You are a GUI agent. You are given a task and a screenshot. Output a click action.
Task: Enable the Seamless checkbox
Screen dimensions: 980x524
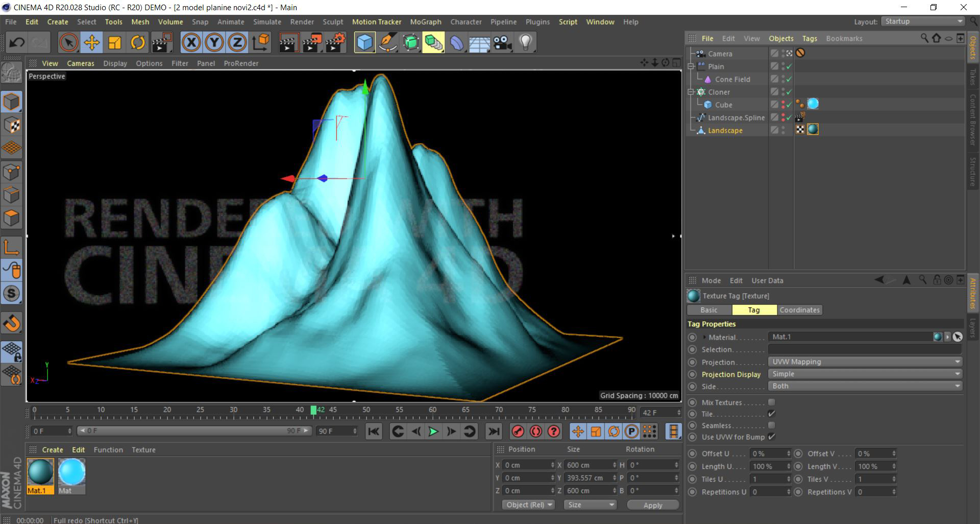pos(771,425)
